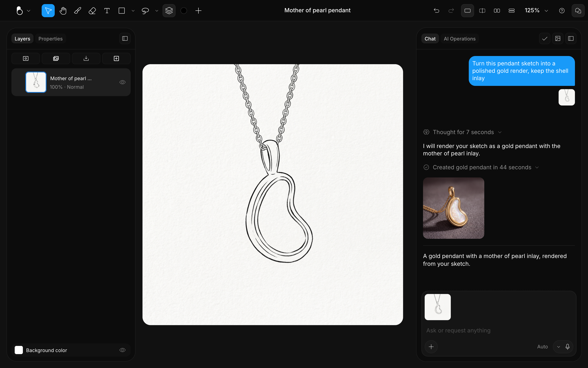Select the Text tool

click(x=107, y=10)
